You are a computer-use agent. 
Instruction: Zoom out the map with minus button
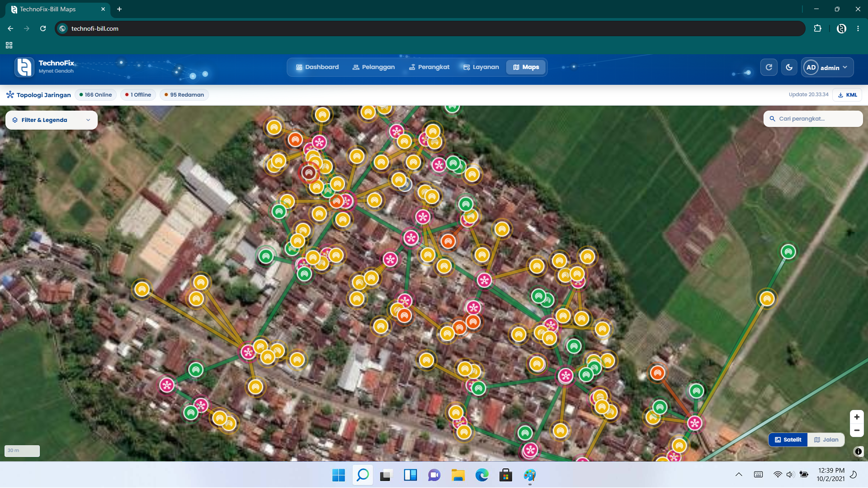857,430
